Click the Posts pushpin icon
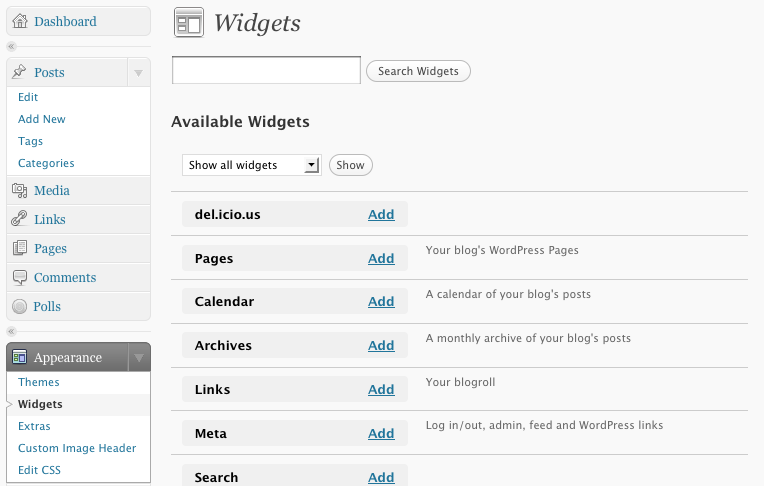Image resolution: width=764 pixels, height=486 pixels. pyautogui.click(x=19, y=72)
